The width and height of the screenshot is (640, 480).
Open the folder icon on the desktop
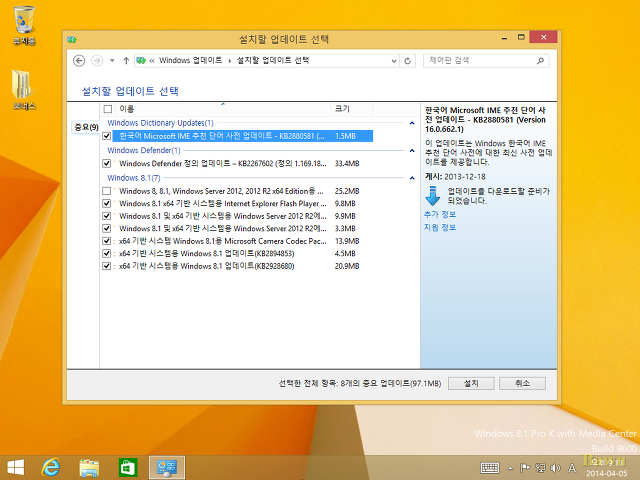point(24,90)
